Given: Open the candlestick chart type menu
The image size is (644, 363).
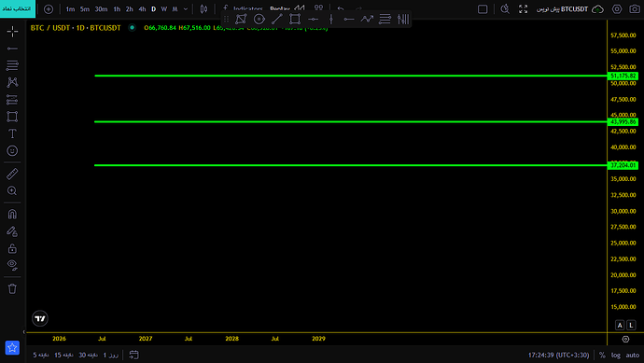Looking at the screenshot, I should click(x=203, y=9).
